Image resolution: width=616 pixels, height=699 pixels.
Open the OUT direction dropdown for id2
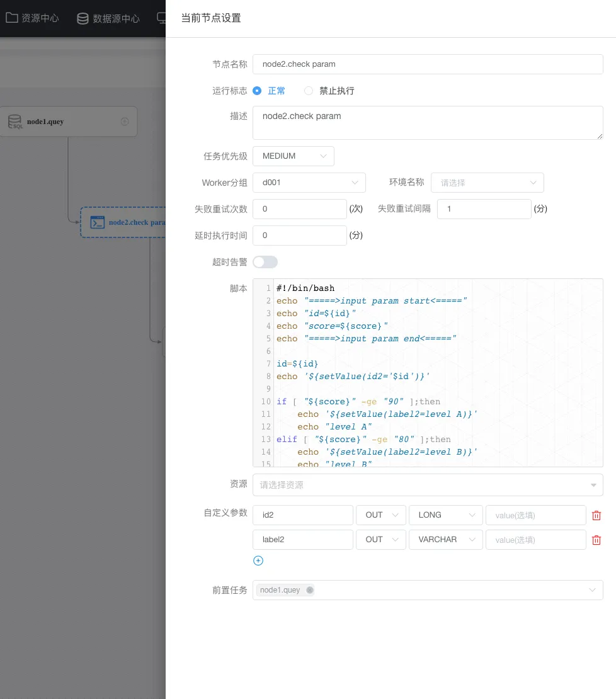coord(381,515)
